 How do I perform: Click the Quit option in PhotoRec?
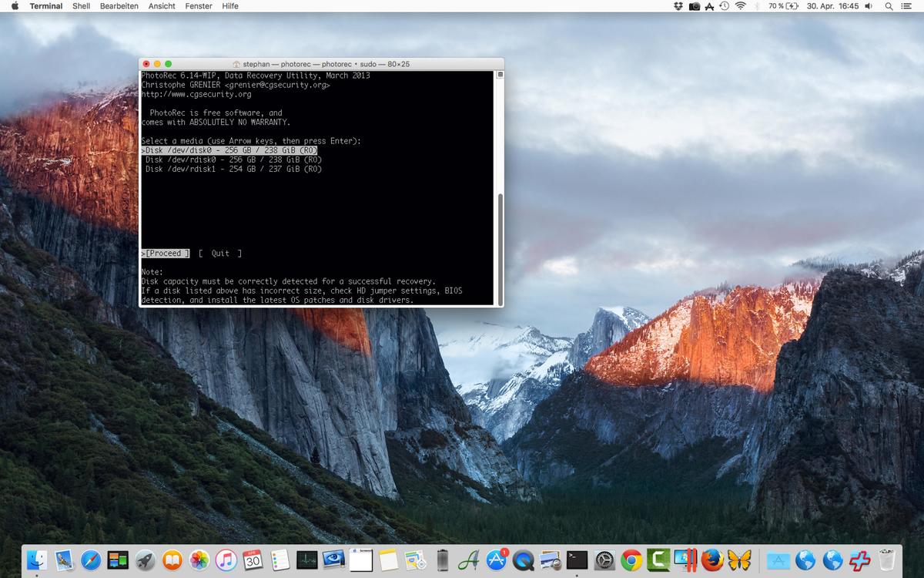[220, 254]
